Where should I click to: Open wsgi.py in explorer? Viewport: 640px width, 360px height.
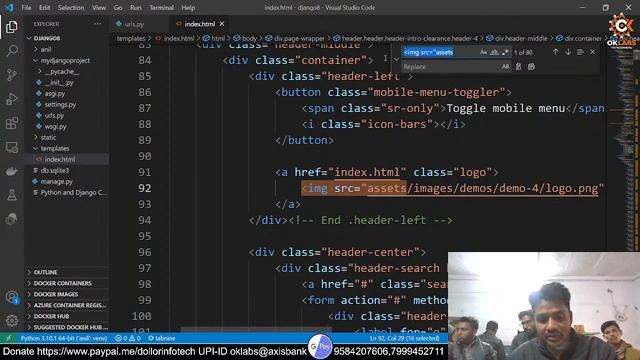pyautogui.click(x=56, y=127)
